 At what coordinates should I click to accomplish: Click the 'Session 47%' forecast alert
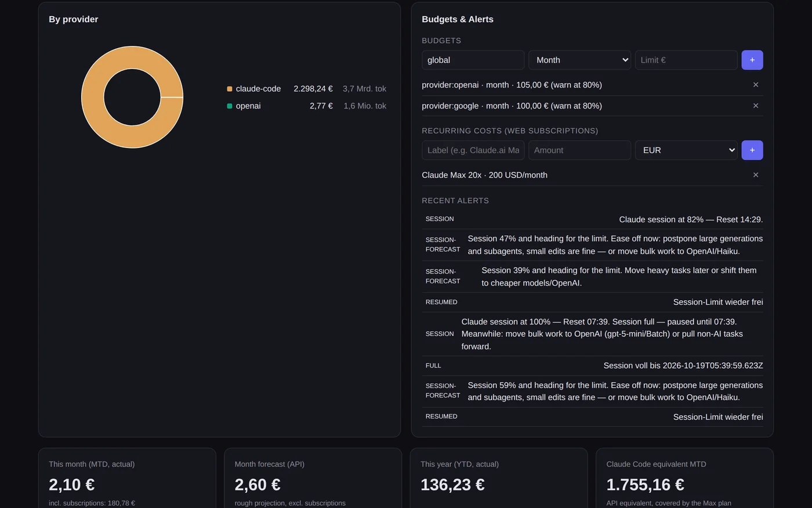point(592,245)
